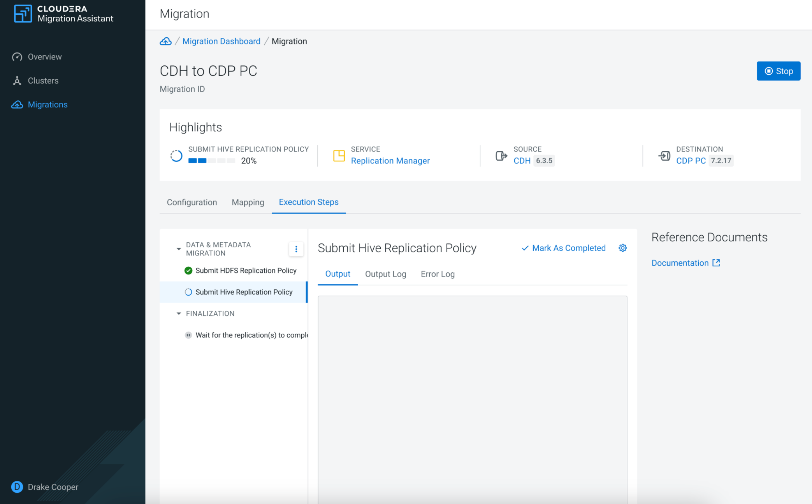The image size is (812, 504).
Task: Click the 20% progress bar
Action: click(212, 161)
